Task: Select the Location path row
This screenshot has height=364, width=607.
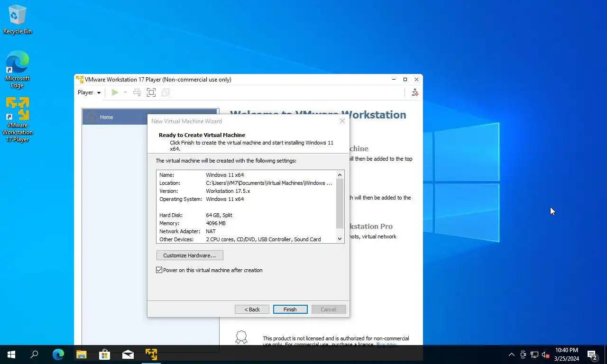Action: pos(246,183)
